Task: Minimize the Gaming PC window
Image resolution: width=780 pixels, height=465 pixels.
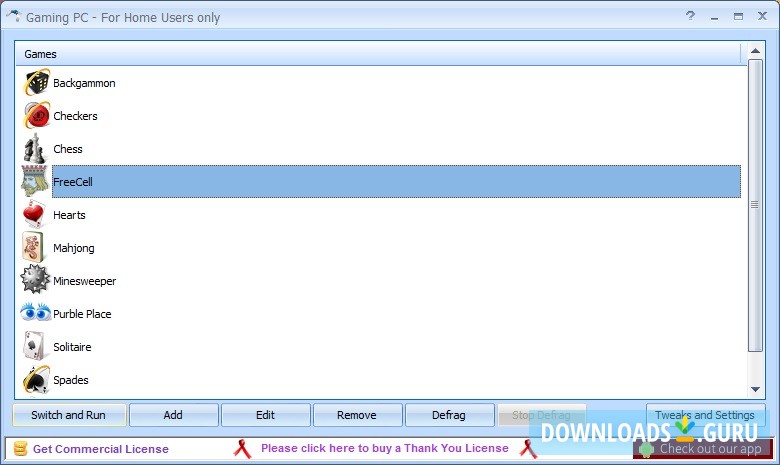Action: point(714,17)
